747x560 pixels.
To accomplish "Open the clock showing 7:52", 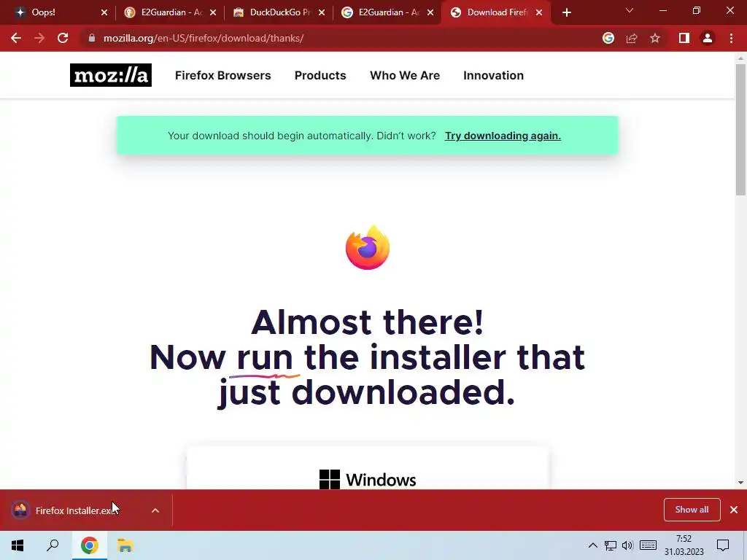I will click(684, 545).
